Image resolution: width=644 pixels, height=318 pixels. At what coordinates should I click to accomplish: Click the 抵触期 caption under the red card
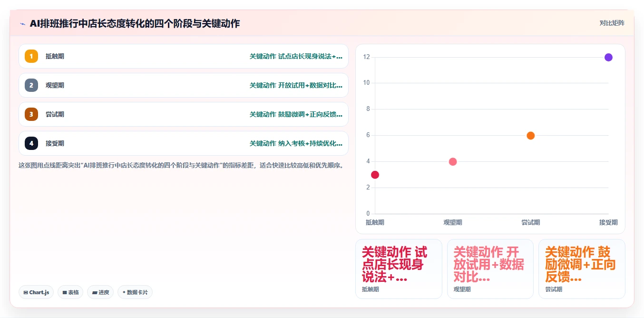371,289
